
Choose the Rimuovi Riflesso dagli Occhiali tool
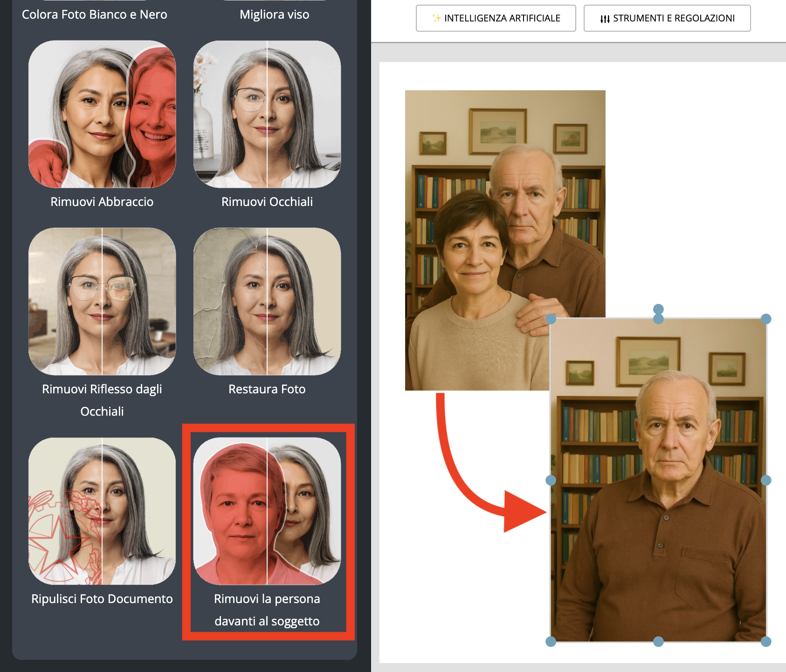102,302
